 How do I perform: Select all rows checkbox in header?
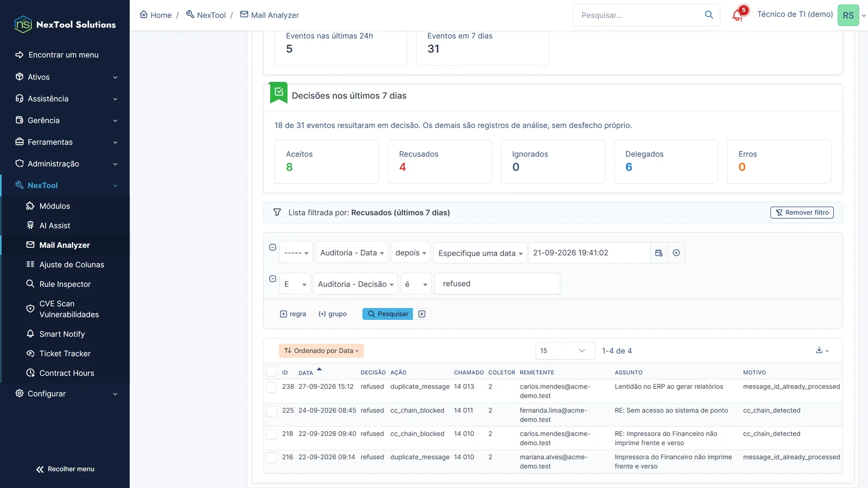(271, 371)
